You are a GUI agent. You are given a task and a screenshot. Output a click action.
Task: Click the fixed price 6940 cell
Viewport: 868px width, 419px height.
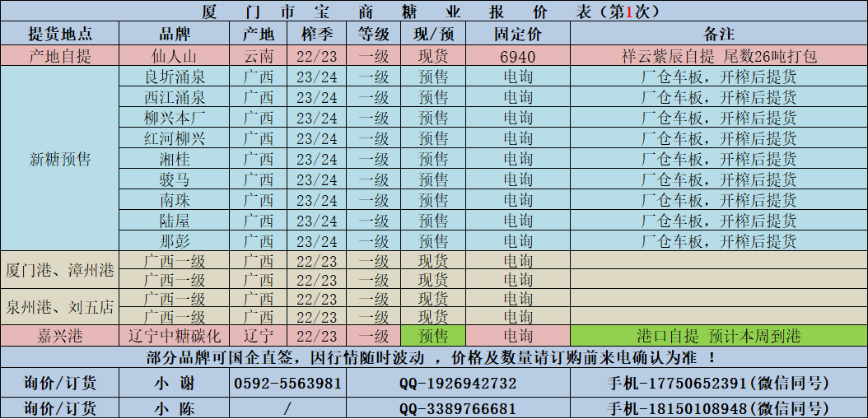pos(517,57)
